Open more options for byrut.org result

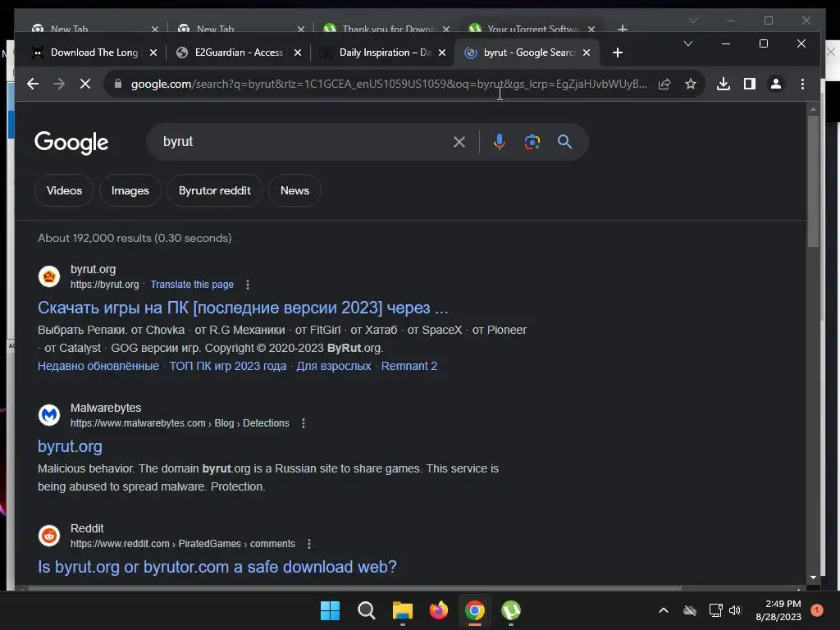coord(248,285)
